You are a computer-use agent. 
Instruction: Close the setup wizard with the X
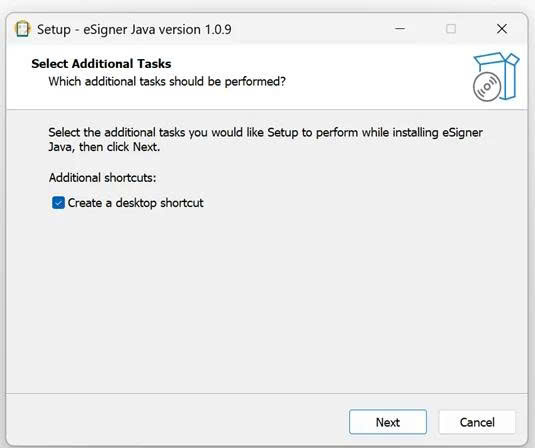(502, 29)
